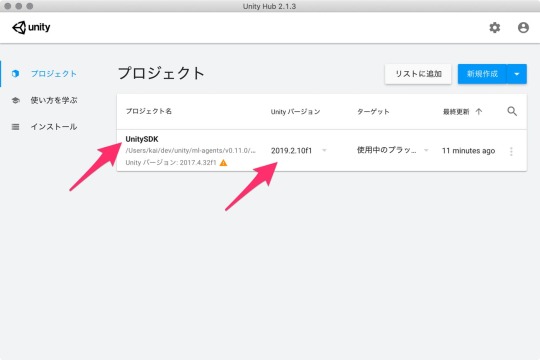
Task: Click the プロジェクト名 column header
Action: click(148, 111)
